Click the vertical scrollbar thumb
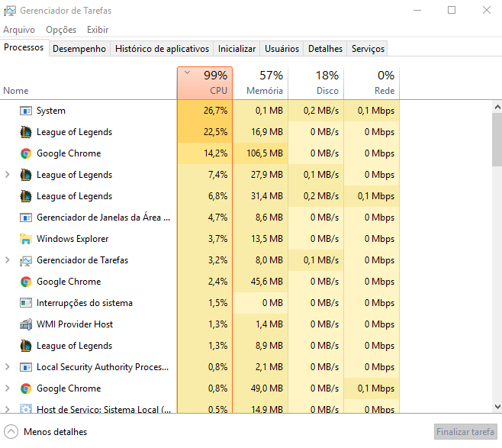Screen dimensions: 502x448 click(497, 140)
